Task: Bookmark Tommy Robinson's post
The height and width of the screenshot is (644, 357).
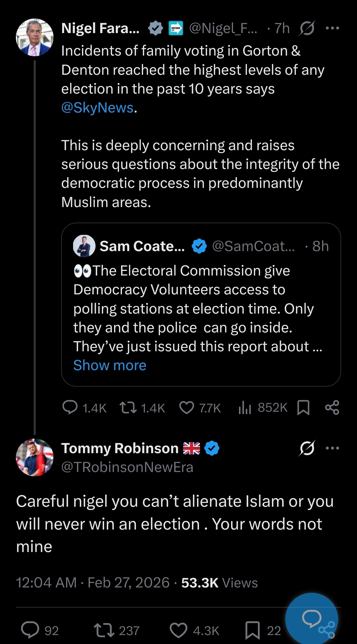Action: point(253,630)
